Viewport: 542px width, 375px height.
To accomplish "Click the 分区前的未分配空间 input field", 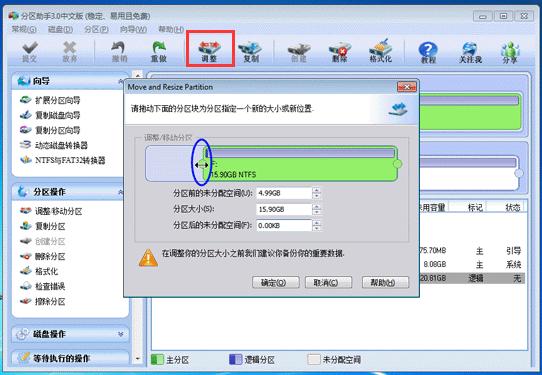I will tap(284, 193).
